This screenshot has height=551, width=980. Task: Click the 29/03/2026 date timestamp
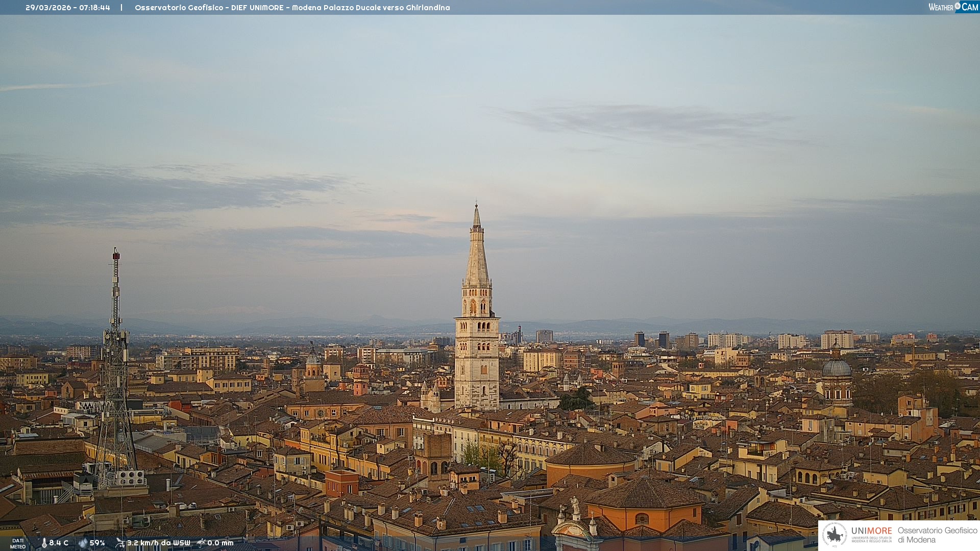49,8
